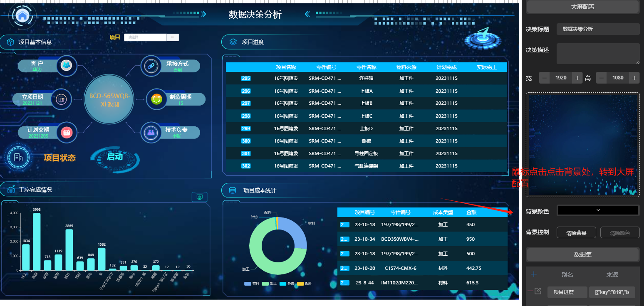Click the background image preview thumbnail

[x=582, y=144]
